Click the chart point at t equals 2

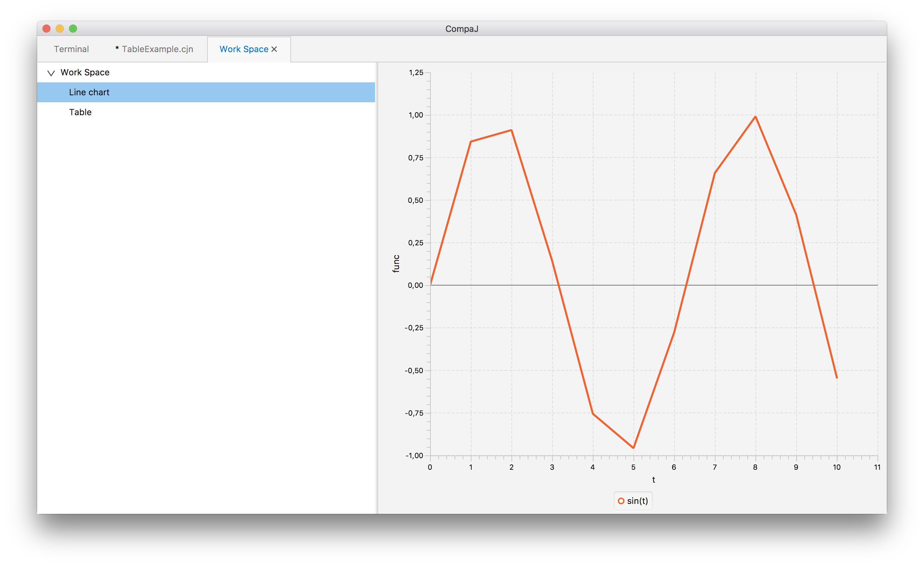coord(511,130)
